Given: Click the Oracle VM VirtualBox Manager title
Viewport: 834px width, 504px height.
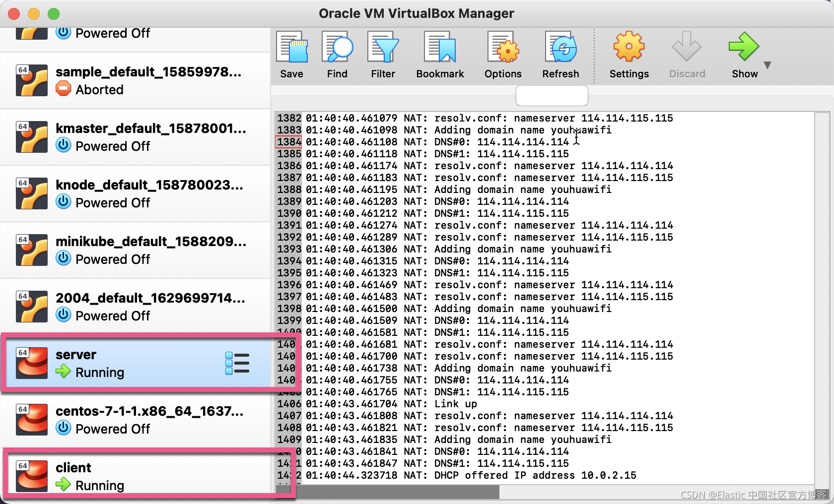Looking at the screenshot, I should (x=416, y=13).
